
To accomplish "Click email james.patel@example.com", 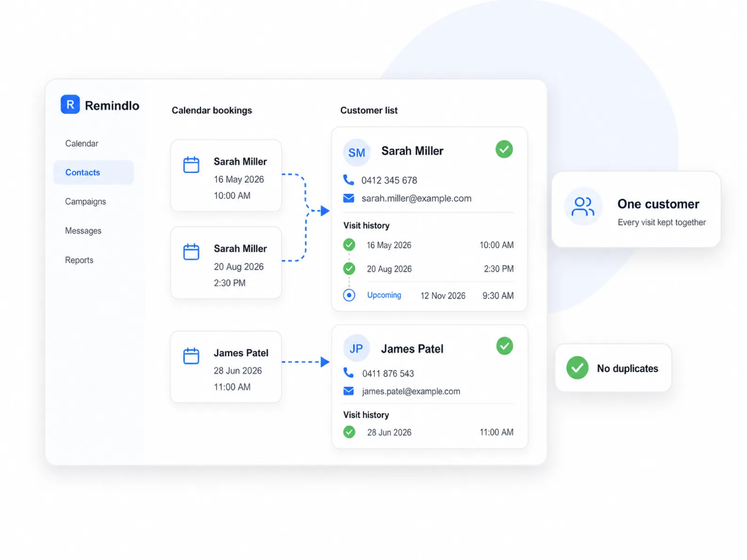I will click(411, 391).
